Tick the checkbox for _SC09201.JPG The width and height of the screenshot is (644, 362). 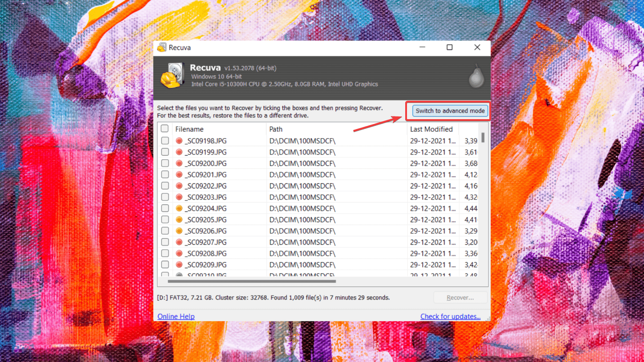[165, 174]
